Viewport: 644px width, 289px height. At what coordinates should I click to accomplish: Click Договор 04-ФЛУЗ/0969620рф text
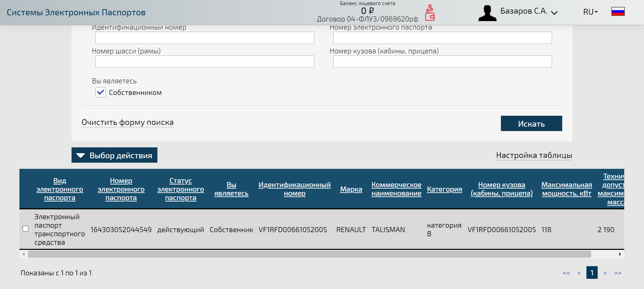[x=367, y=19]
